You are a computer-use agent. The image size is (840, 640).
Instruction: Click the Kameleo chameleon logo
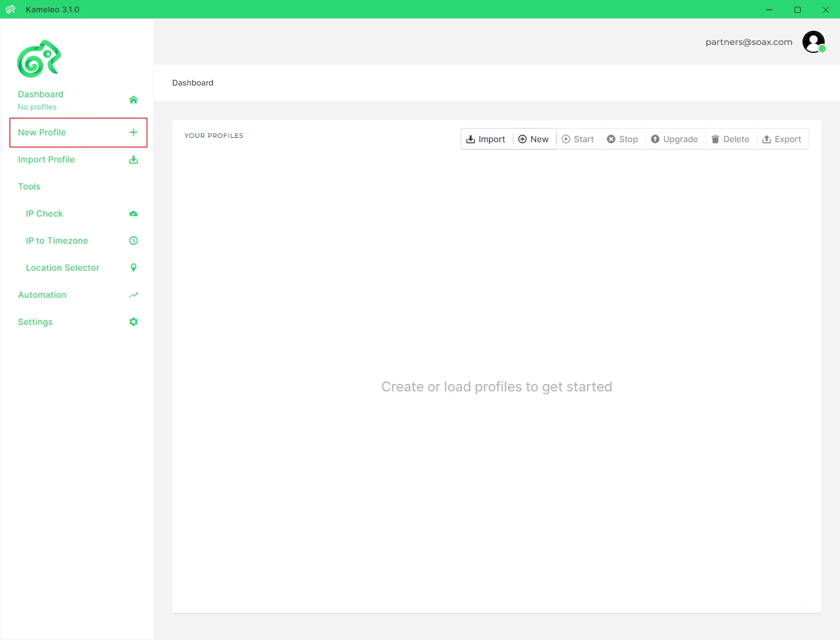pos(39,59)
